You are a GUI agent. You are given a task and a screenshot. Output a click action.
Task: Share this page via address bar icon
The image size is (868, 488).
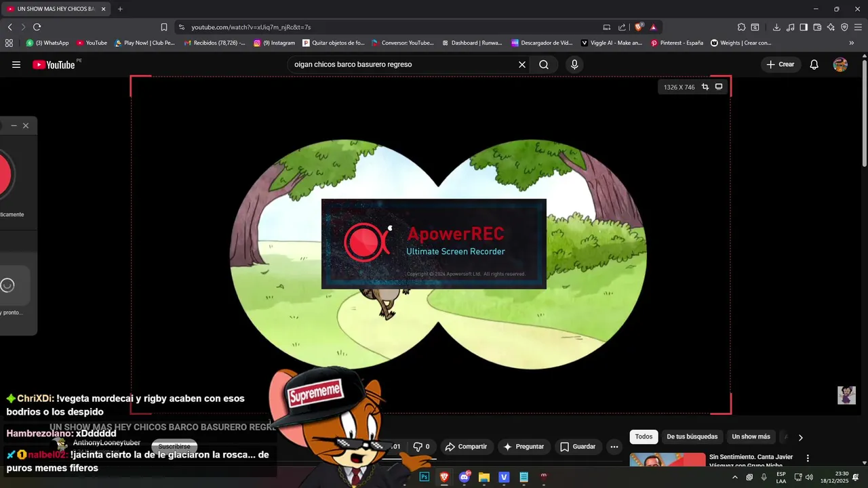click(622, 27)
